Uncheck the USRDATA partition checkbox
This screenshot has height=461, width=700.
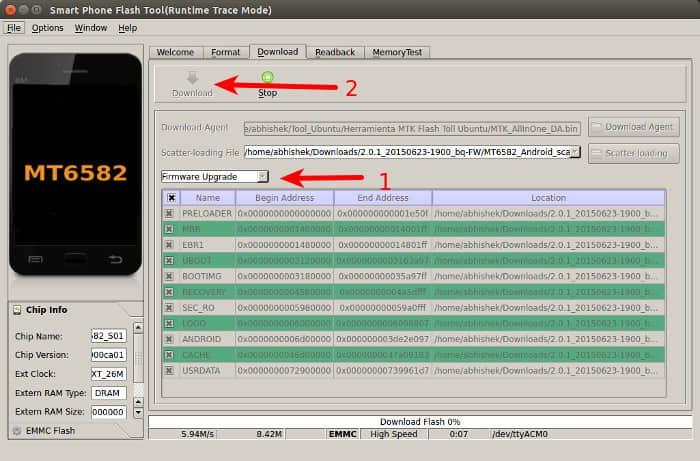click(169, 370)
